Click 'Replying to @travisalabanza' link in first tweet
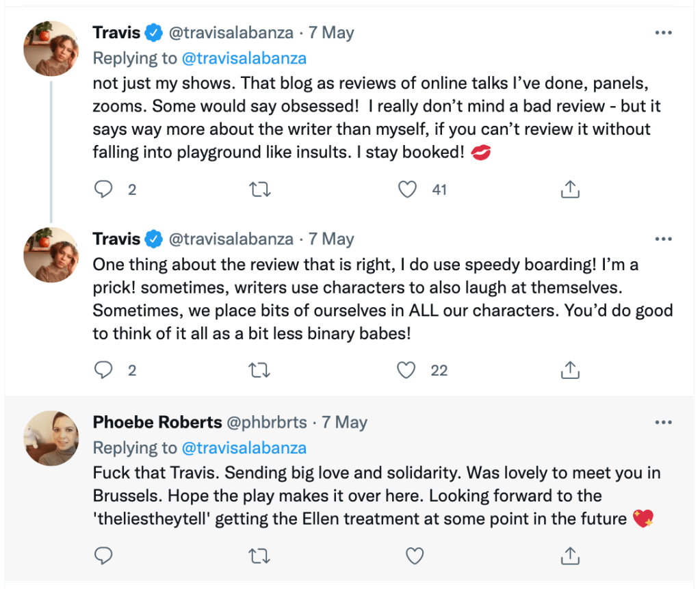 coord(244,58)
